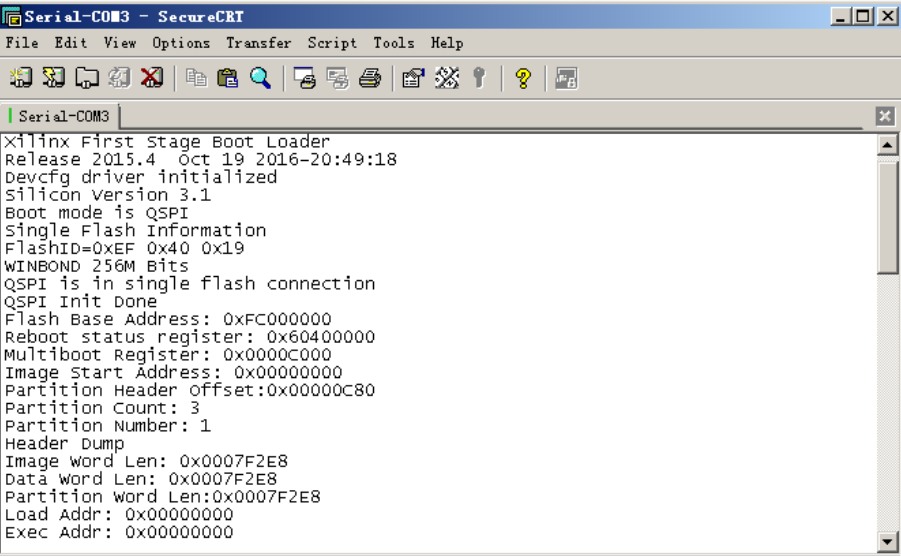Viewport: 901px width, 556px height.
Task: Click the 'Devcfg driver initialized' line
Action: [x=141, y=177]
